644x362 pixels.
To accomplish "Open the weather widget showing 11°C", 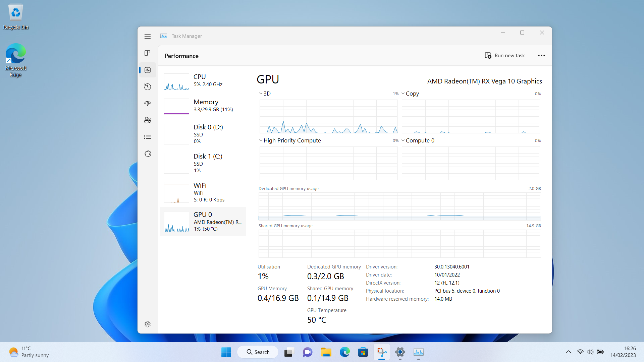I will coord(29,352).
